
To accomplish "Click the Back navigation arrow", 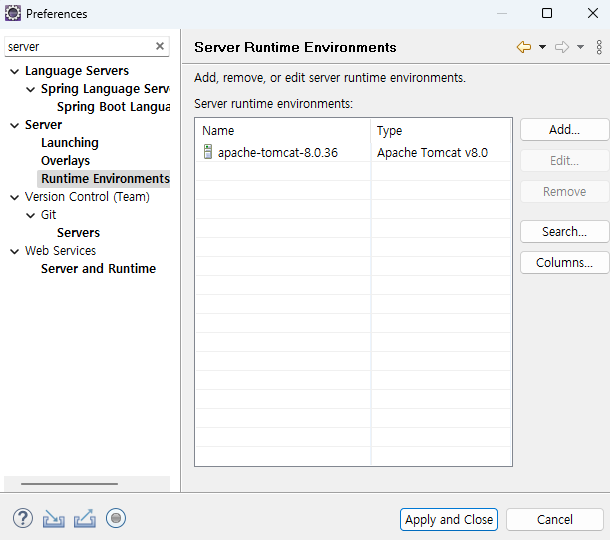I will click(x=524, y=47).
